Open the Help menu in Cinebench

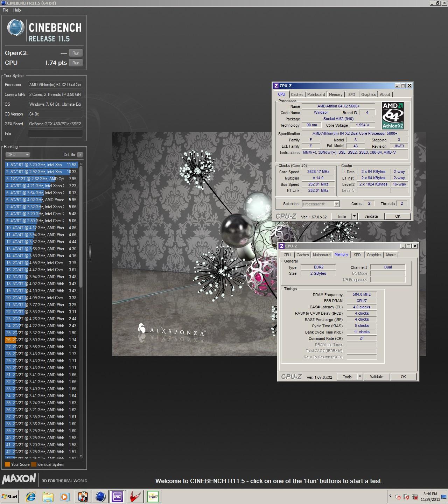[17, 10]
